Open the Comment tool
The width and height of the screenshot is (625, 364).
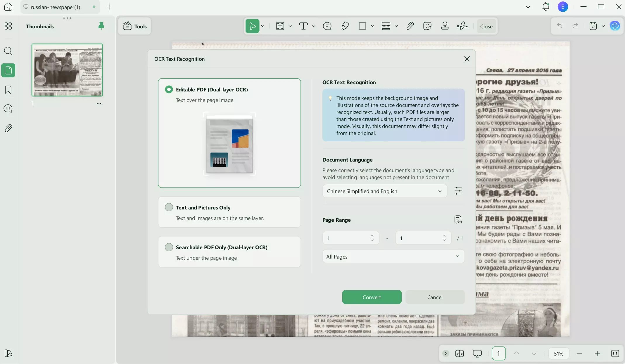pos(327,26)
